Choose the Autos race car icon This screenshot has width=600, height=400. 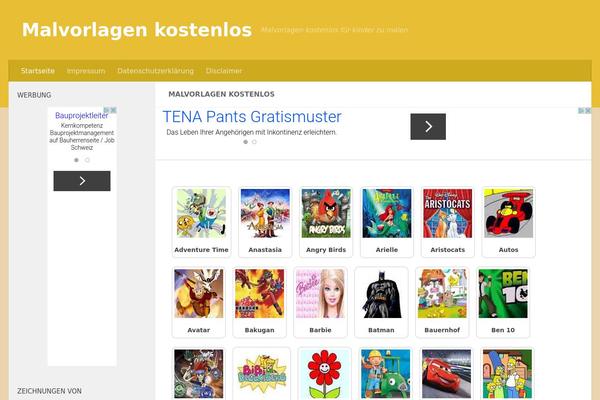point(508,213)
